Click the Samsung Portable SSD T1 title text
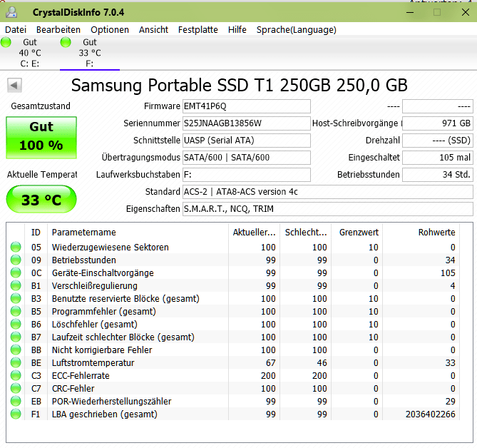Image resolution: width=477 pixels, height=448 pixels. tap(240, 85)
